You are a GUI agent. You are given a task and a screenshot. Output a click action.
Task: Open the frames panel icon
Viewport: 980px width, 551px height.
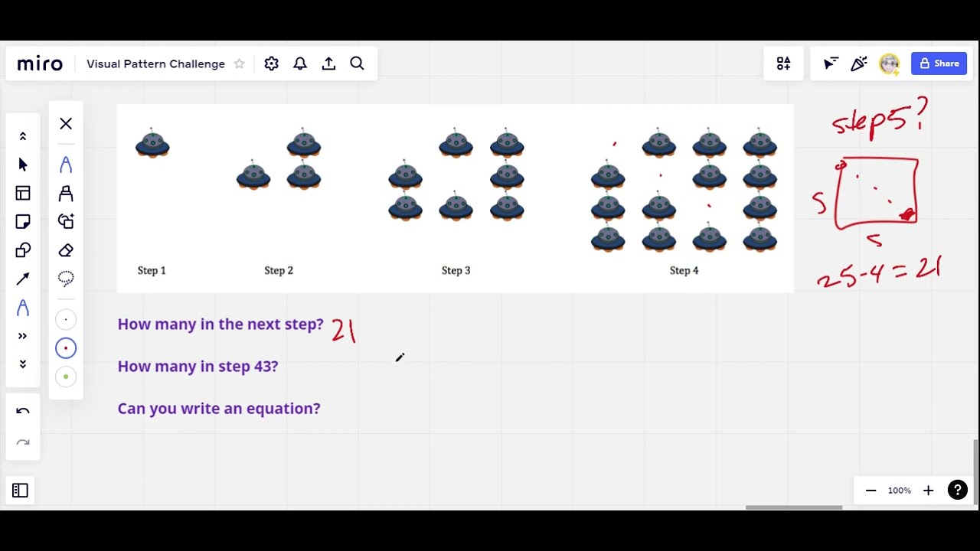(x=20, y=491)
